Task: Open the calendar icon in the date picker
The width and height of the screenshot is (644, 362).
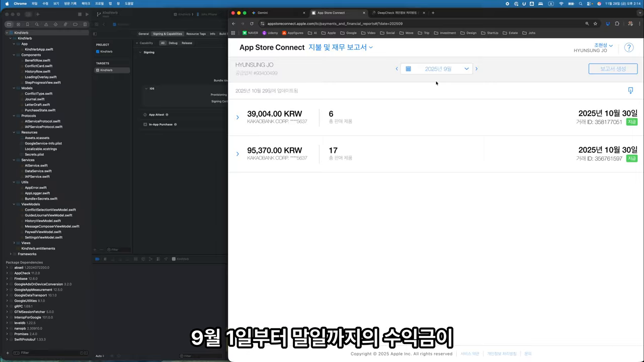Action: pyautogui.click(x=408, y=69)
